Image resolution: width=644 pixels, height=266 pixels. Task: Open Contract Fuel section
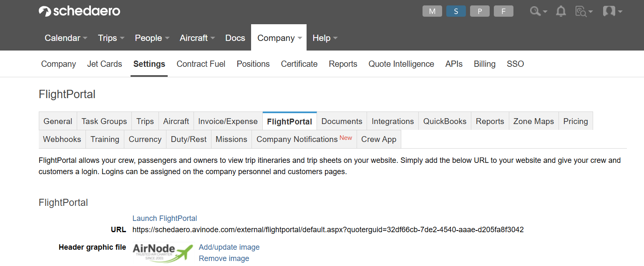tap(201, 64)
